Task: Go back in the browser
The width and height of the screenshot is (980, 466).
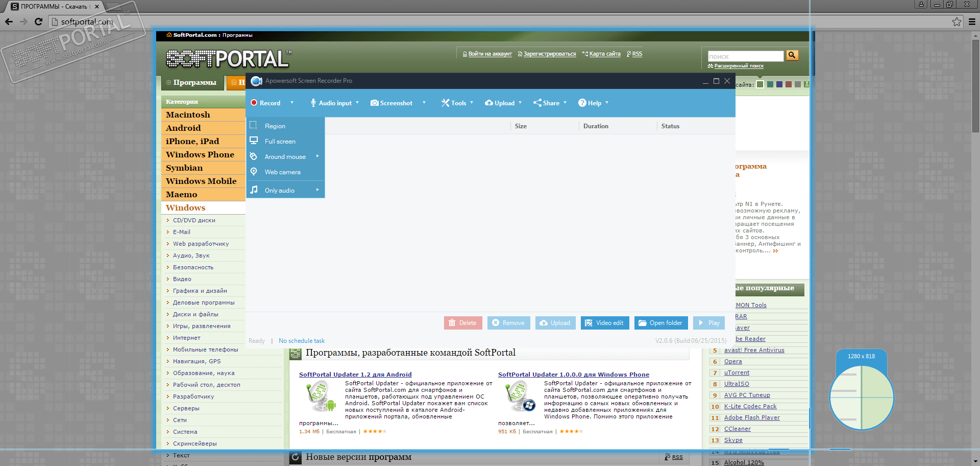Action: coord(9,21)
